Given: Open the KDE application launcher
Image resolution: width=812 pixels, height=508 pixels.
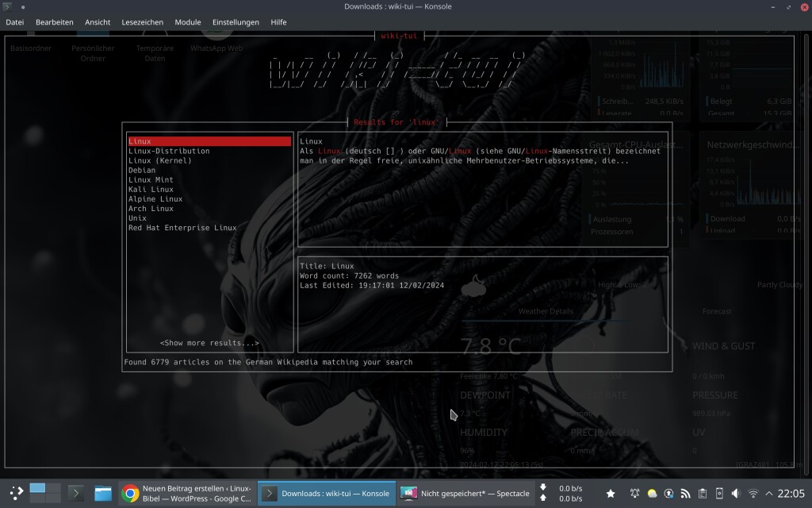Looking at the screenshot, I should [16, 493].
